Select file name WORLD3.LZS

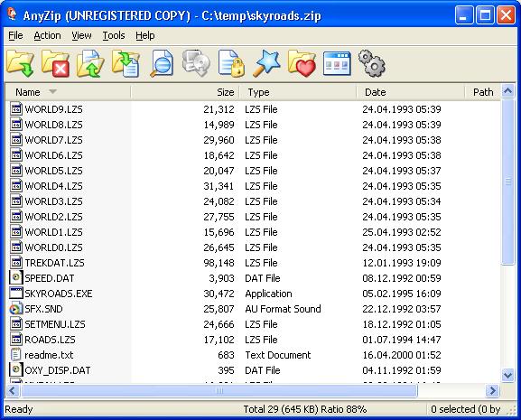tap(54, 201)
